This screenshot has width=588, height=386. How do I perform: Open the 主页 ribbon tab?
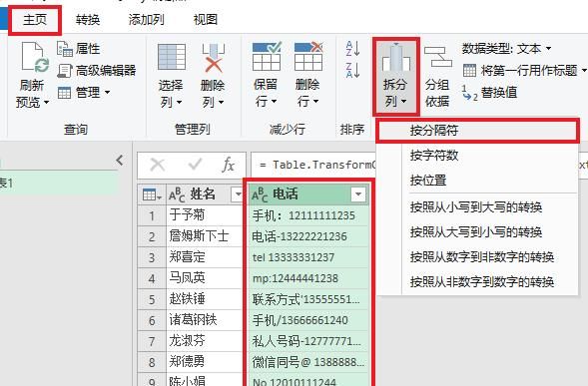[x=35, y=20]
